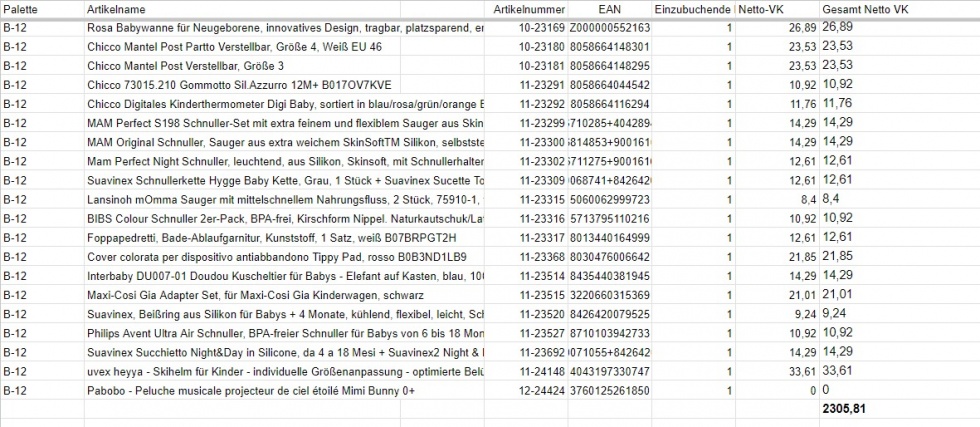Image resolution: width=980 pixels, height=427 pixels.
Task: Click Chicco Mantel Post Partto Verstellbar cell
Action: (242, 47)
